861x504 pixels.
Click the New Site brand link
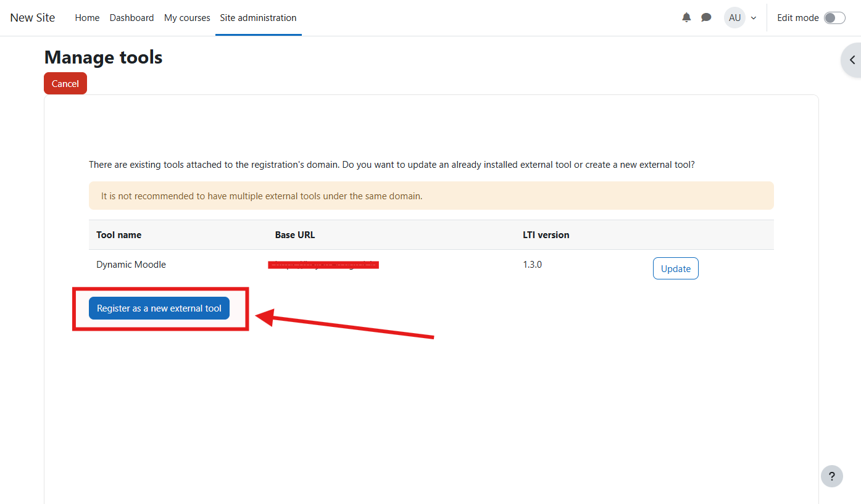click(x=33, y=18)
